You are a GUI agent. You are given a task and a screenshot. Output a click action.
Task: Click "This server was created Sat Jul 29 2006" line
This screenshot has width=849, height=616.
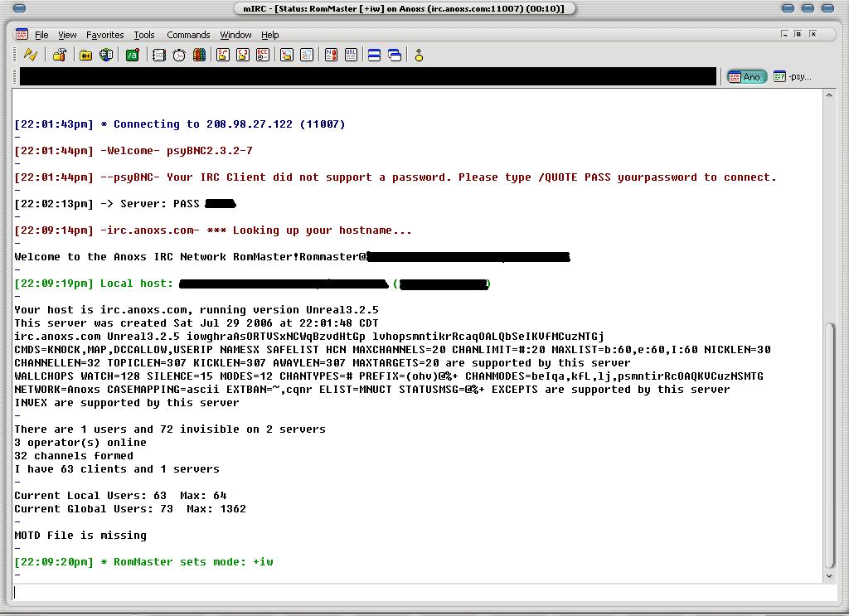[196, 323]
